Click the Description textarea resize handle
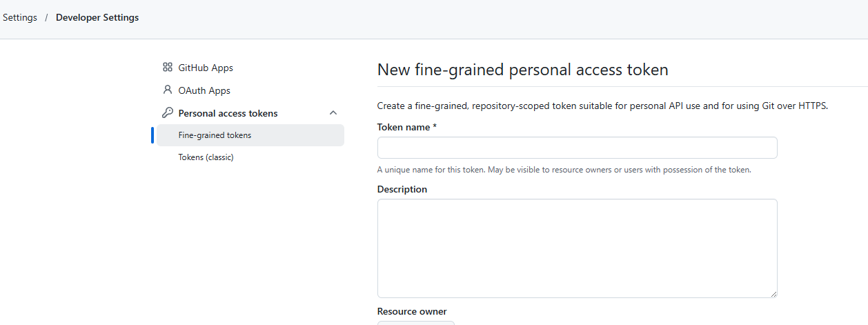 tap(773, 293)
